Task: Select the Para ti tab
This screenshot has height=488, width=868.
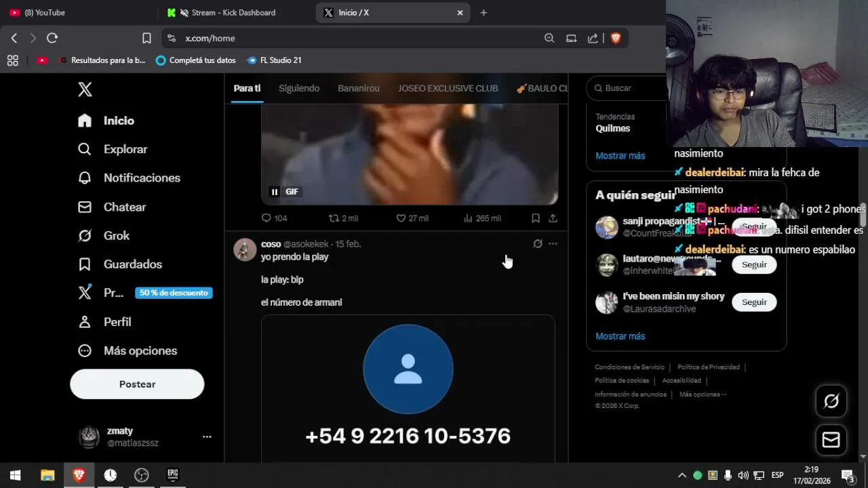Action: 247,88
